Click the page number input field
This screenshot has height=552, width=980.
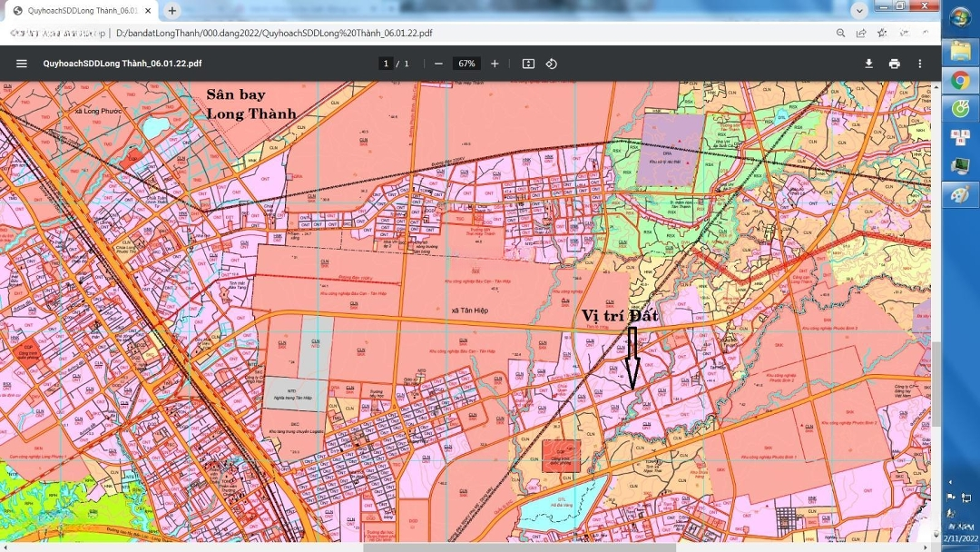pyautogui.click(x=386, y=64)
